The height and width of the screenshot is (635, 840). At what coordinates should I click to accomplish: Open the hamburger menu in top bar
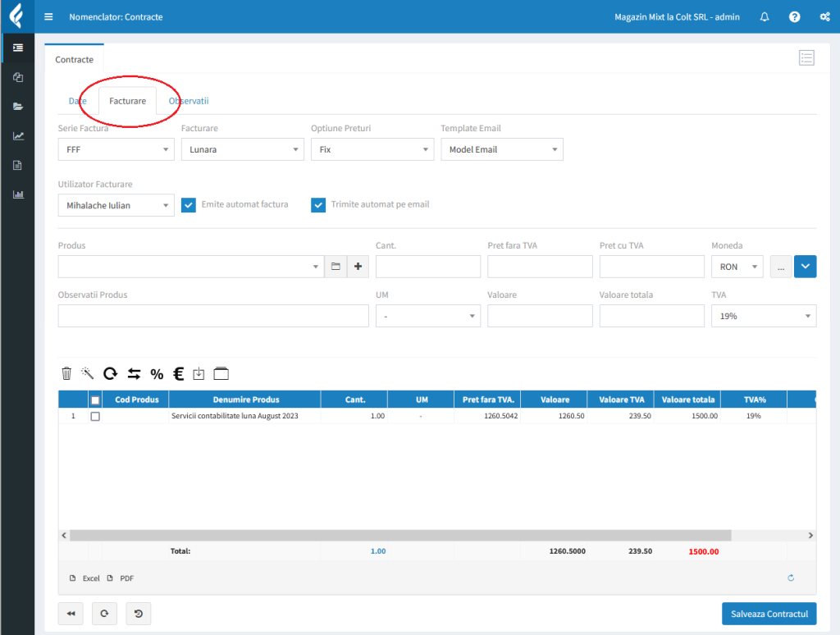click(48, 16)
